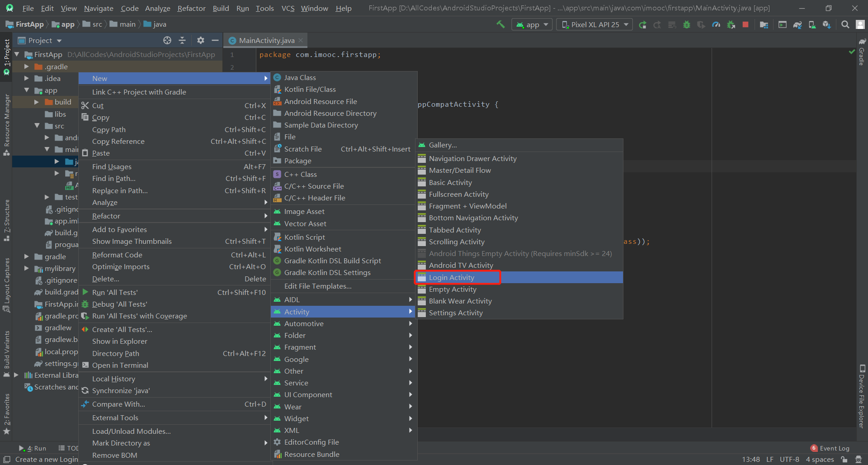
Task: Select Navigation Drawer Activity option
Action: [519, 158]
